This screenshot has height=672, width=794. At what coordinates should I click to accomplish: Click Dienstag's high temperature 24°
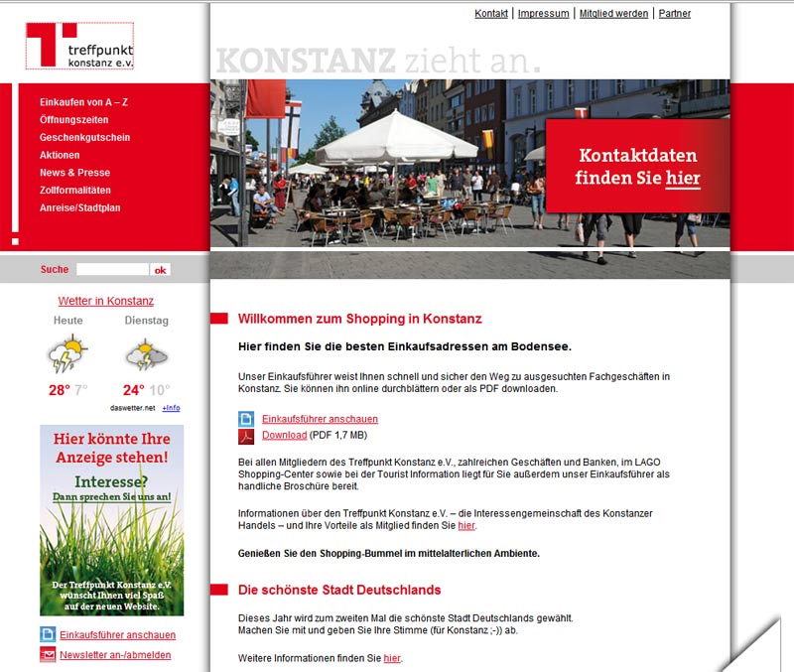134,390
